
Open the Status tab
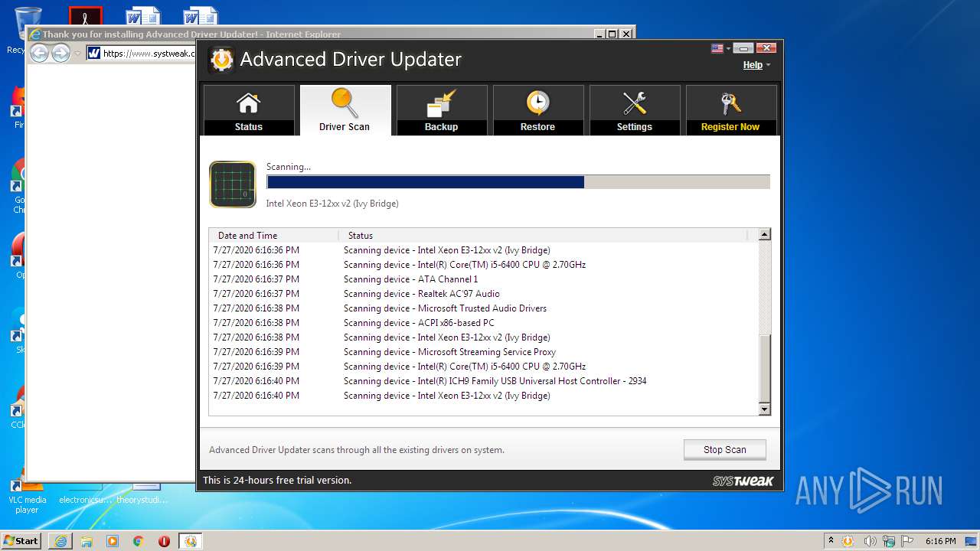tap(249, 110)
